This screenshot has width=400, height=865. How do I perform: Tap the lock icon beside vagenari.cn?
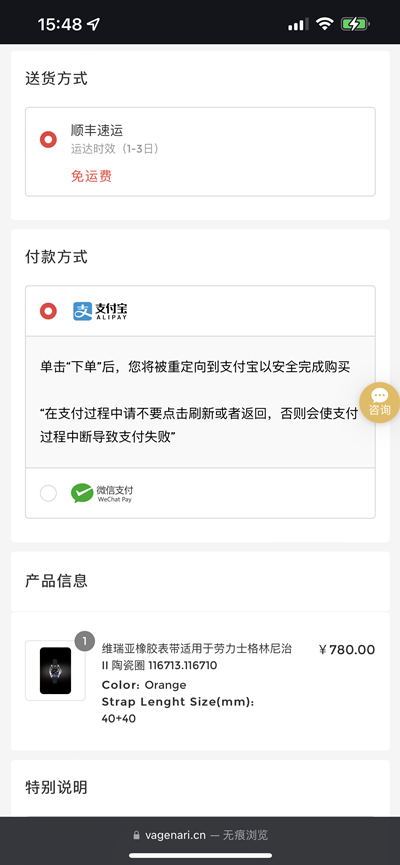coord(136,836)
